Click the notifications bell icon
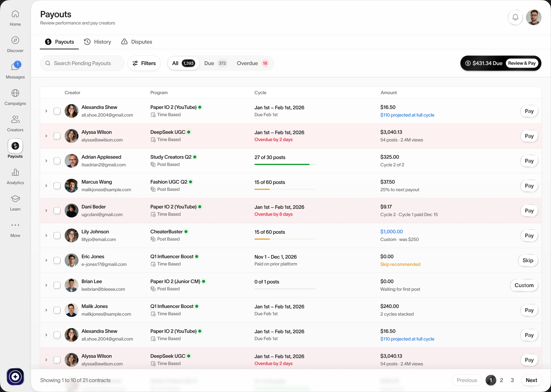The height and width of the screenshot is (392, 551). pos(515,17)
